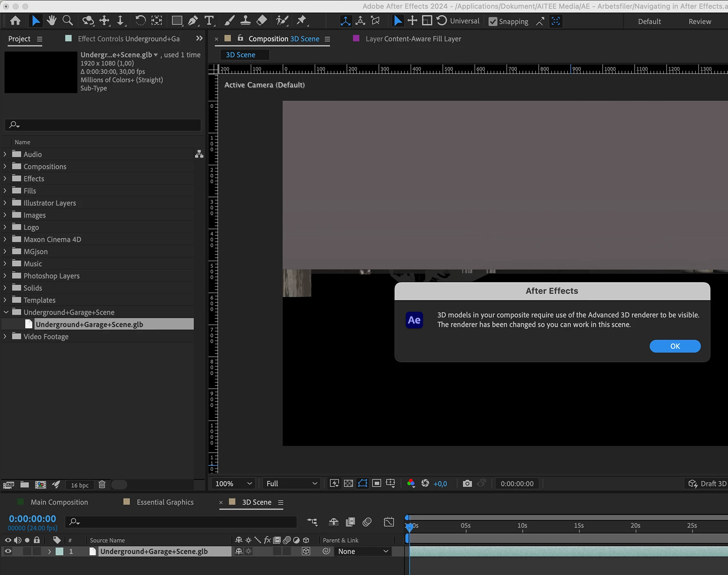Open the Composition panel hamburger menu
This screenshot has width=728, height=575.
(x=327, y=39)
